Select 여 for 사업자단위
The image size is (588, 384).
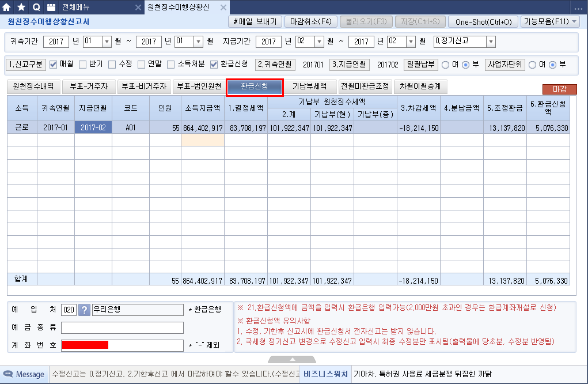(533, 65)
